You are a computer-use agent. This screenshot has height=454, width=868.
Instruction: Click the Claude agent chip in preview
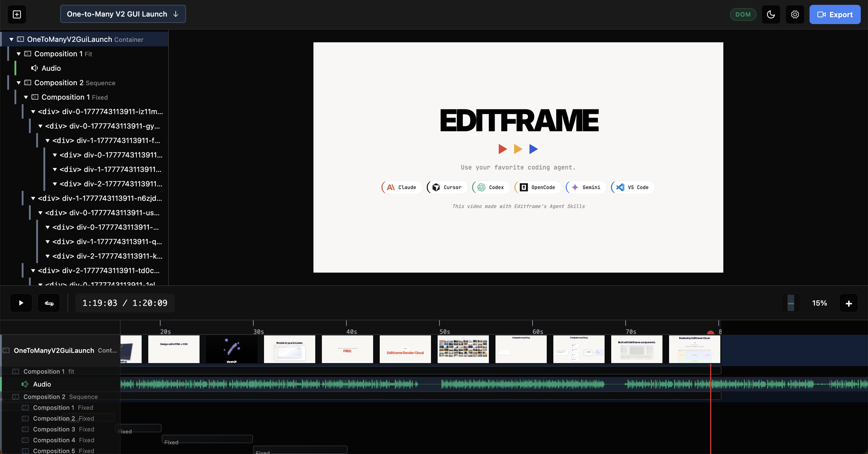[x=402, y=187]
